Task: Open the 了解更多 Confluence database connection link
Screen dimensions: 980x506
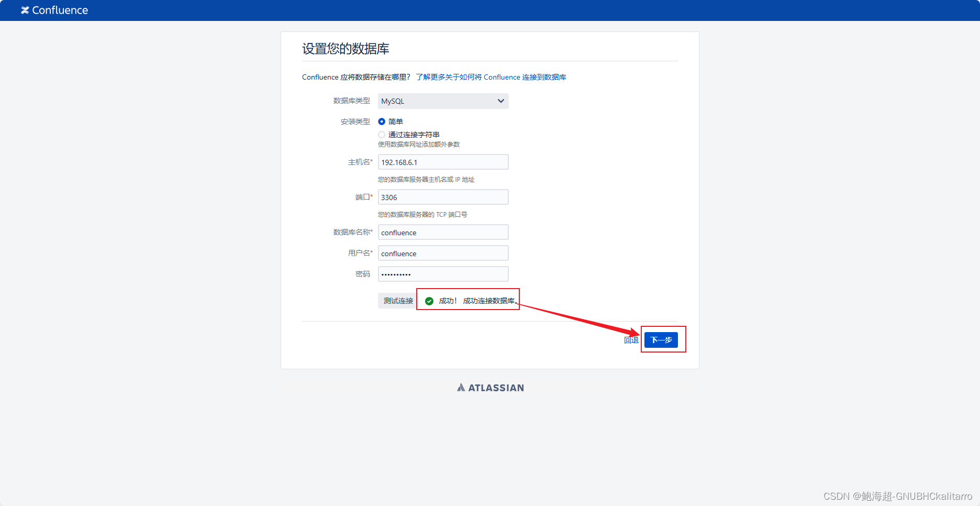Action: 491,77
